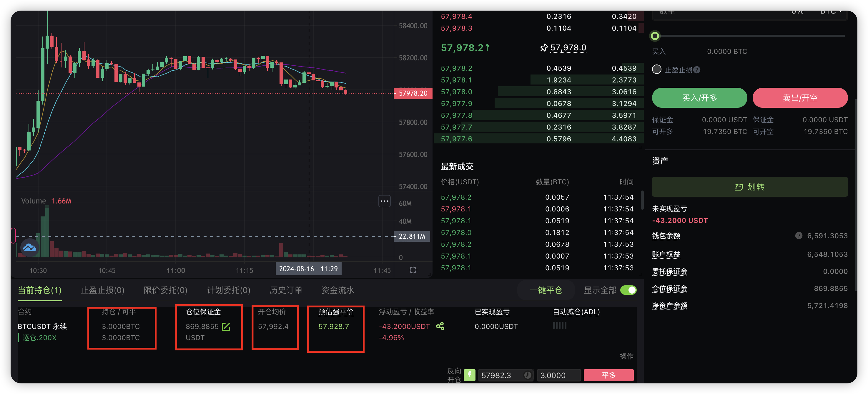The width and height of the screenshot is (868, 394).
Task: Click the green lightning reverse-position icon
Action: (x=469, y=375)
